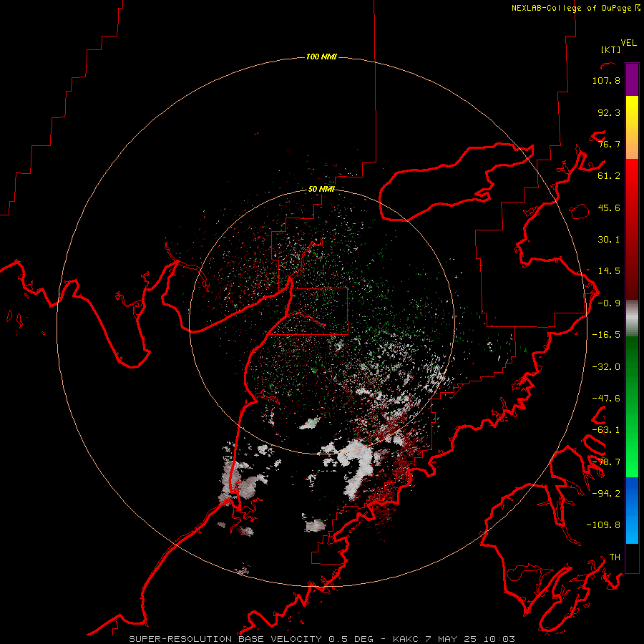Screen dimensions: 644x644
Task: Click the NEXLAB-College of DuPage label
Action: 575,8
